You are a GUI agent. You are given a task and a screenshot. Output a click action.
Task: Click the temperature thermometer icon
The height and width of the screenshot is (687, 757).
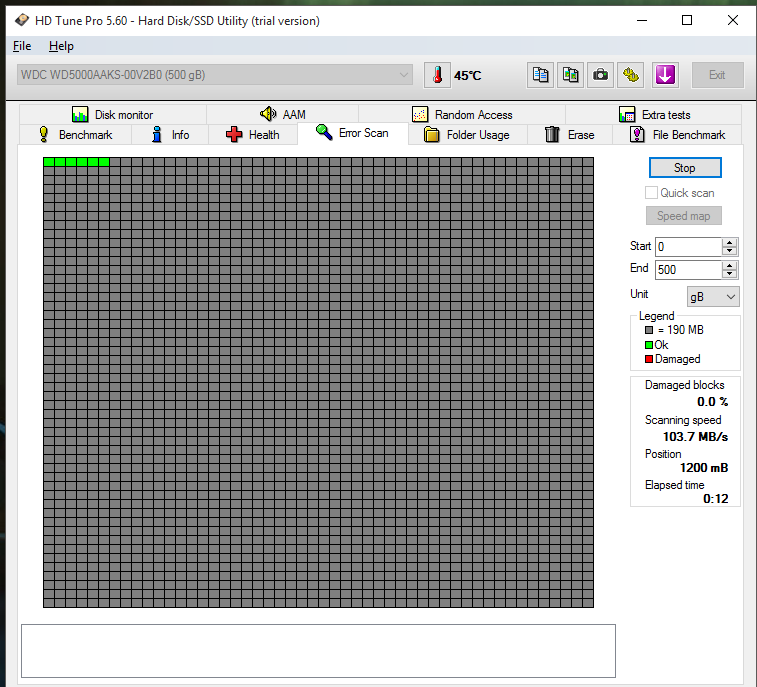point(437,75)
